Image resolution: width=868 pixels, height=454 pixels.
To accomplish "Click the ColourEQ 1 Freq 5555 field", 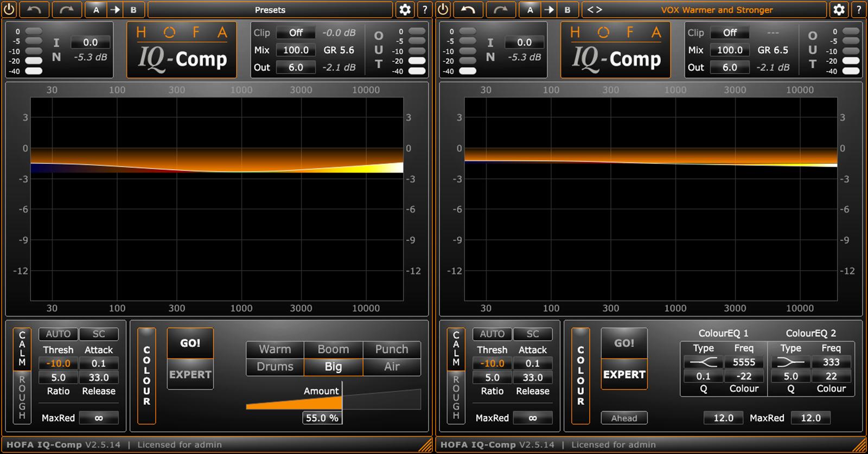I will point(744,362).
